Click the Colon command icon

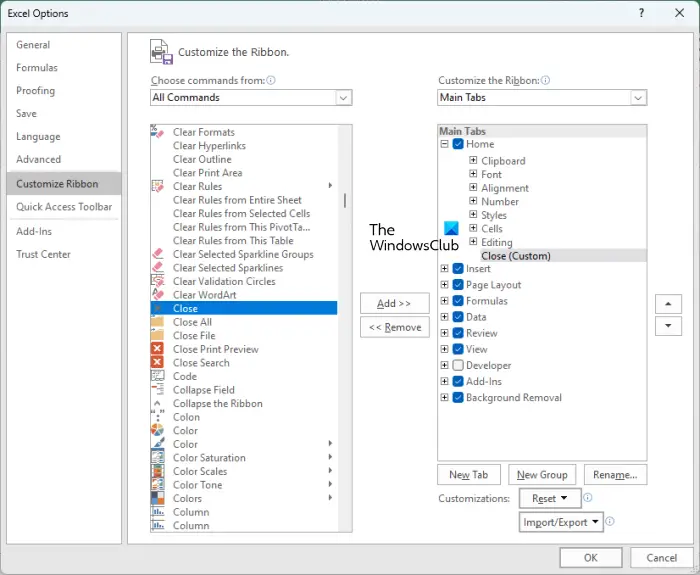[x=157, y=417]
